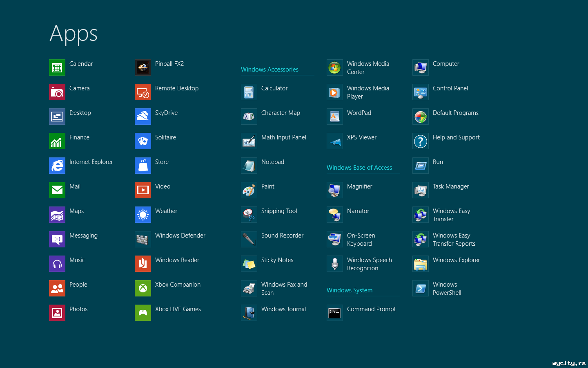Launch the Windows Reader icon

143,264
